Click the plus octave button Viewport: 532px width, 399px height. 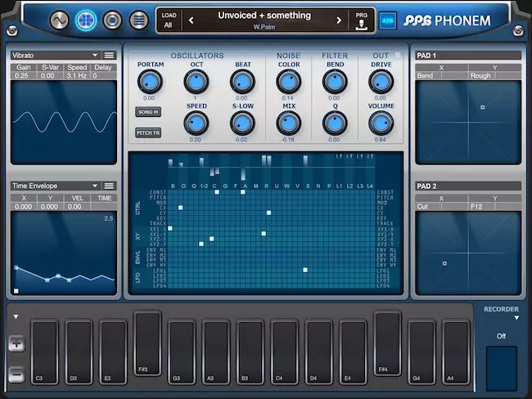(16, 344)
